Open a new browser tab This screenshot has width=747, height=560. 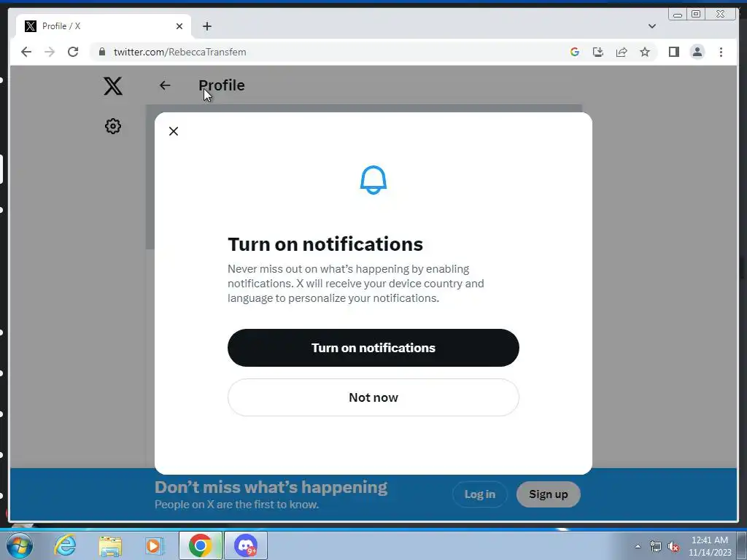click(x=206, y=26)
